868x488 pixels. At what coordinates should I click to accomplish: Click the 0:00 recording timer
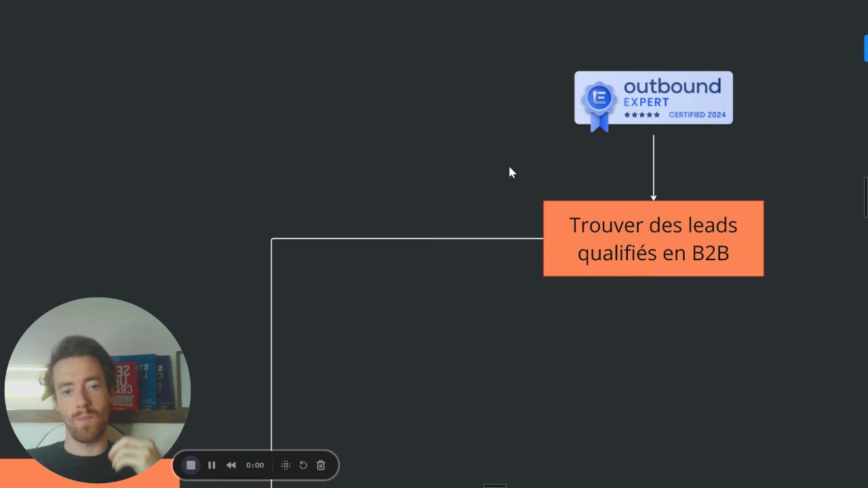pos(255,465)
